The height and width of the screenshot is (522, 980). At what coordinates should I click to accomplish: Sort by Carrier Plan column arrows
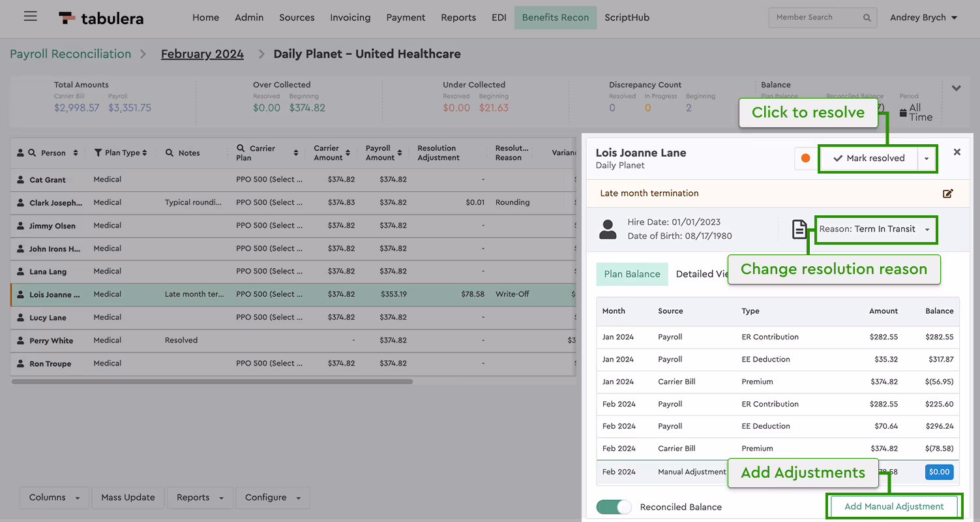point(296,153)
